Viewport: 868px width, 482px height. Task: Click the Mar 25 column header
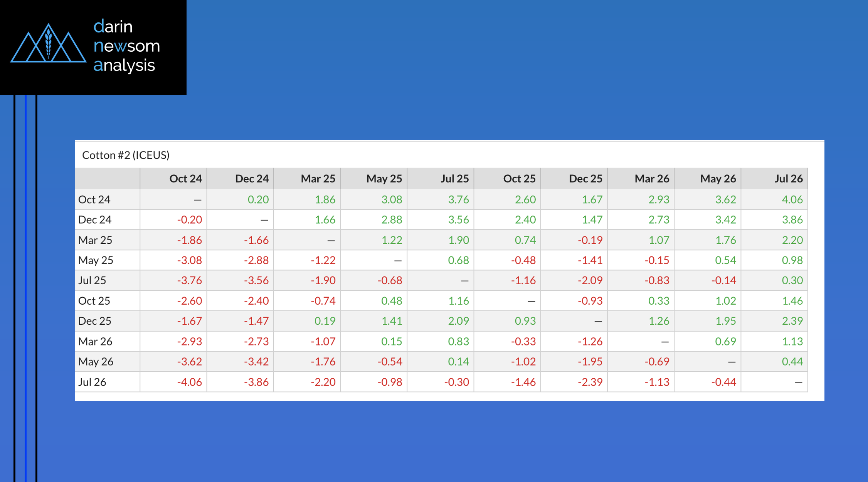(x=318, y=179)
